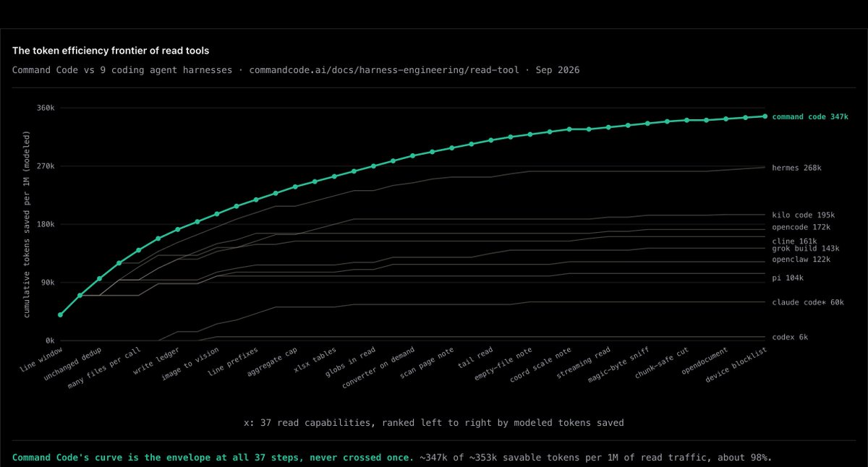Click the chart title "The token efficiency frontier of read tools"
This screenshot has width=868, height=467.
point(111,51)
